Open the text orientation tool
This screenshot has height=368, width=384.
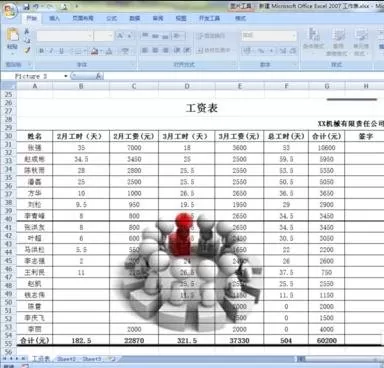coord(178,36)
